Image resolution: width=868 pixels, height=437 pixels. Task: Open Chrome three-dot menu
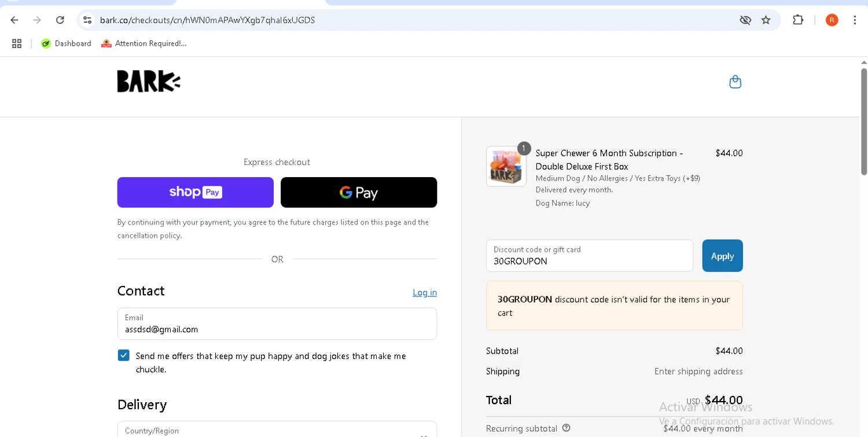tap(855, 20)
